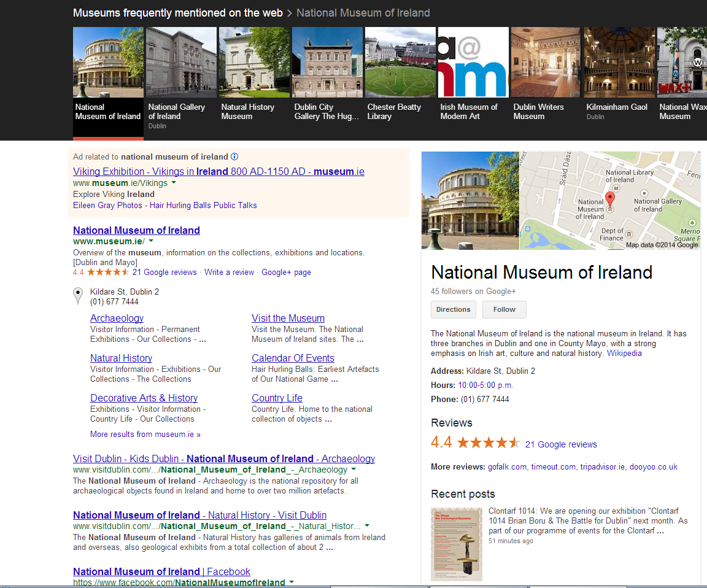Open knowledge panel museum building photo
Viewport: 707px width, 588px height.
pyautogui.click(x=470, y=201)
